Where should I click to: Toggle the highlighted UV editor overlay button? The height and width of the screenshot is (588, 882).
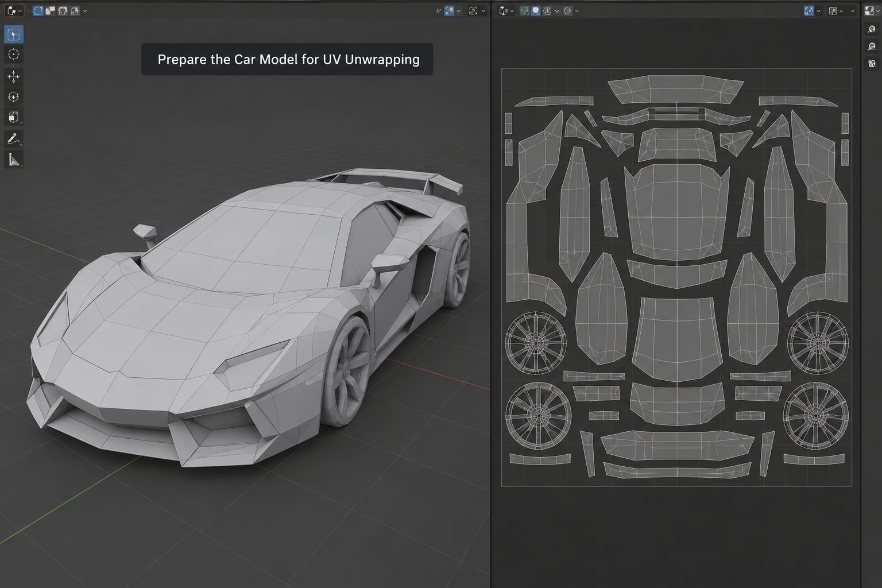click(x=809, y=10)
